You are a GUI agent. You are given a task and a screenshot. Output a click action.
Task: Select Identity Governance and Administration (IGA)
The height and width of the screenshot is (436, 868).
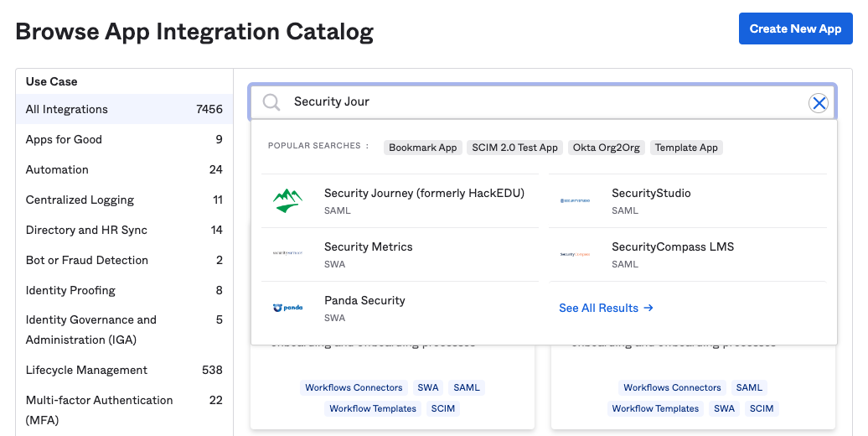124,330
